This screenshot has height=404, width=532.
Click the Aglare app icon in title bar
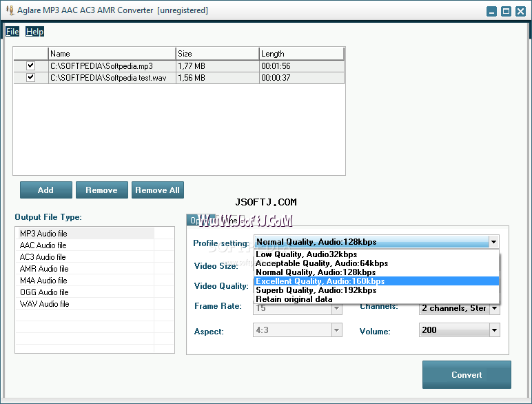click(10, 10)
